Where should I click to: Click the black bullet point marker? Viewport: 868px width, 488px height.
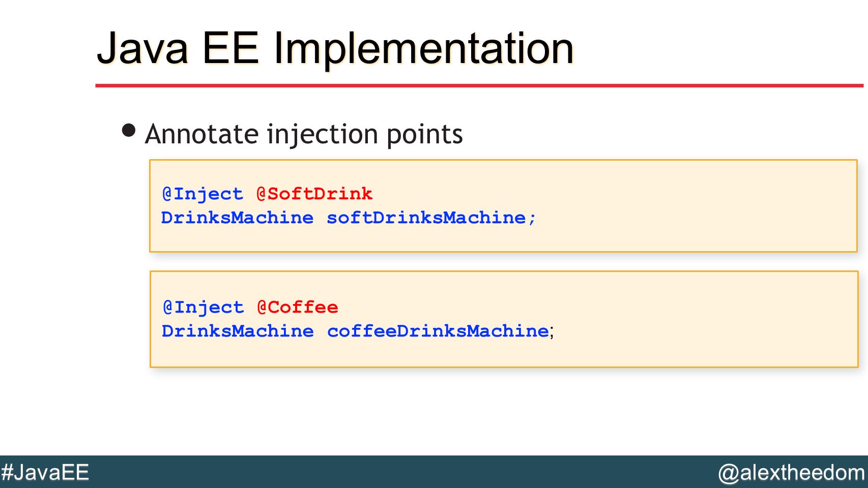click(x=129, y=131)
